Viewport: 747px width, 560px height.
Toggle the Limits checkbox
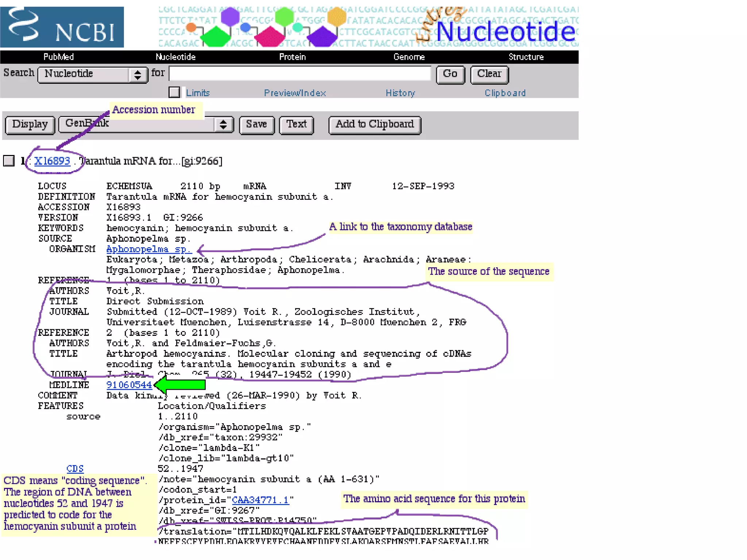click(174, 92)
